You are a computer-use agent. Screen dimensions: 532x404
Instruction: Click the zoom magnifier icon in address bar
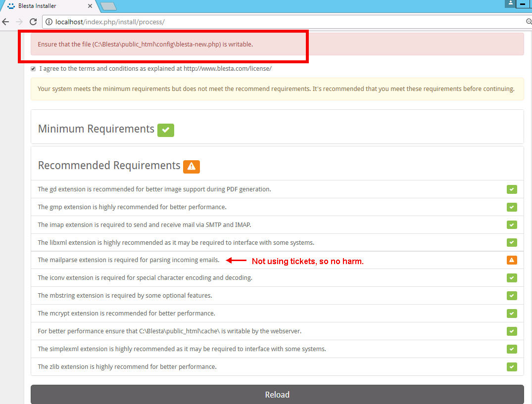pos(529,22)
